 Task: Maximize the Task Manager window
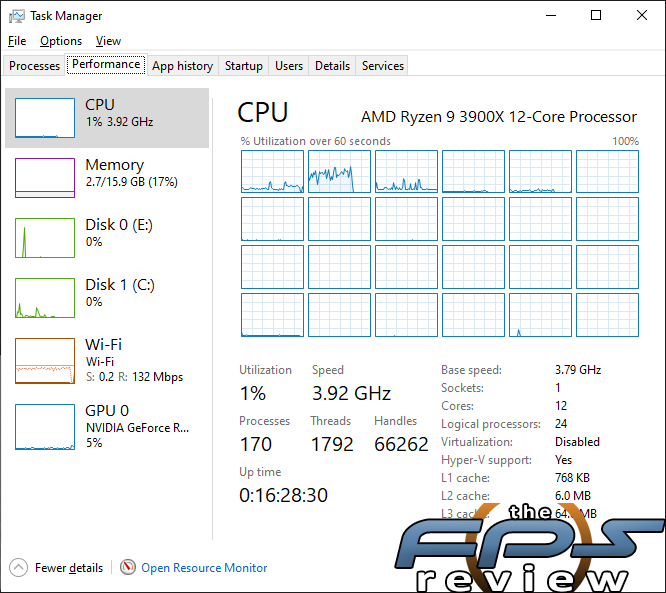pos(596,16)
